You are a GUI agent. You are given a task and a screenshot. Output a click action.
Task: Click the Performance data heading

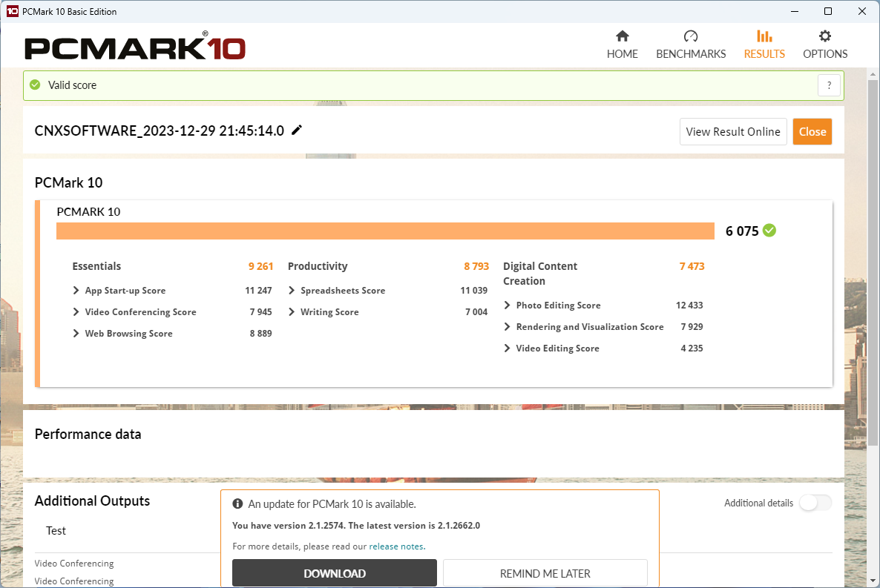pyautogui.click(x=88, y=435)
